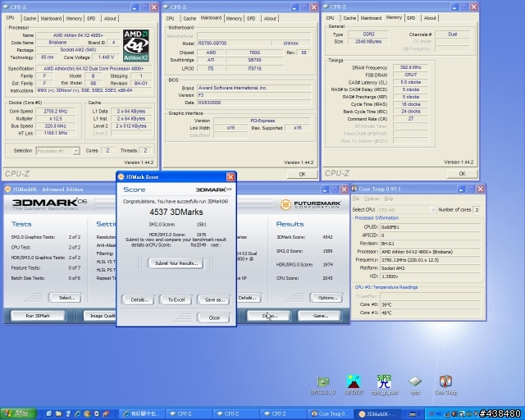Switch to Core Temp taskbar button

330,414
